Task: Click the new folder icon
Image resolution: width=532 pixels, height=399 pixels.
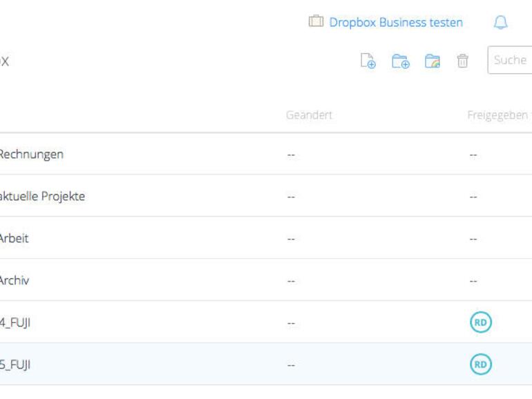Action: (401, 61)
